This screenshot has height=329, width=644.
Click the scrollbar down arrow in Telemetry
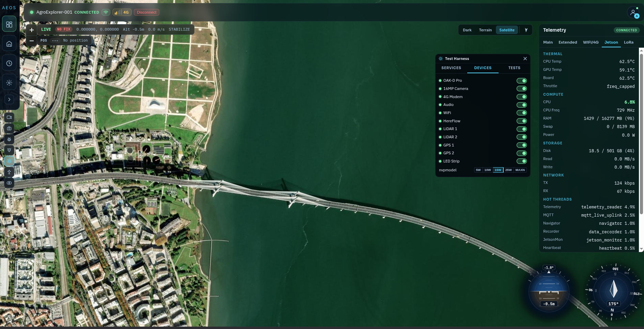641,249
